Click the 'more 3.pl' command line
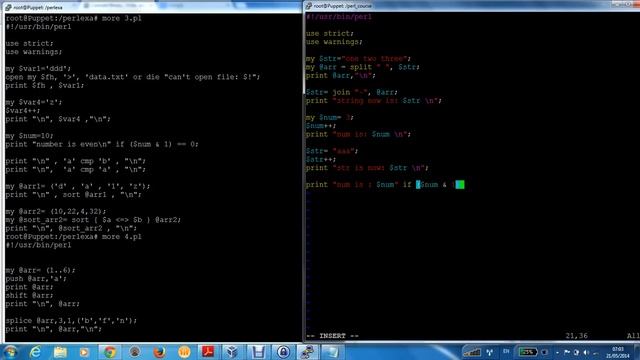 (x=73, y=18)
